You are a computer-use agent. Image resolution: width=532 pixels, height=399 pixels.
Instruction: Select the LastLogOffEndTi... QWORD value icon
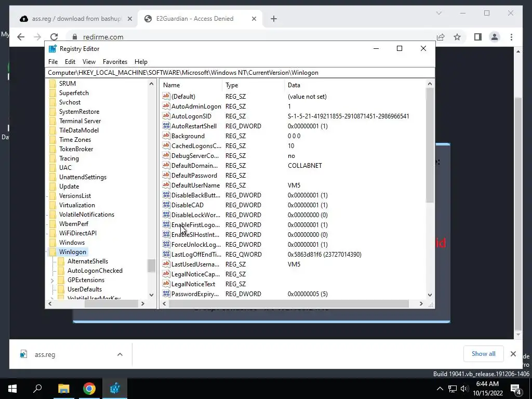coord(166,254)
